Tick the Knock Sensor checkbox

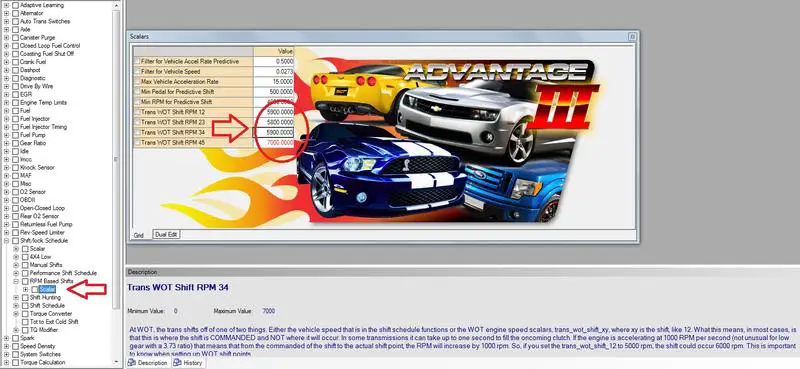(15, 167)
